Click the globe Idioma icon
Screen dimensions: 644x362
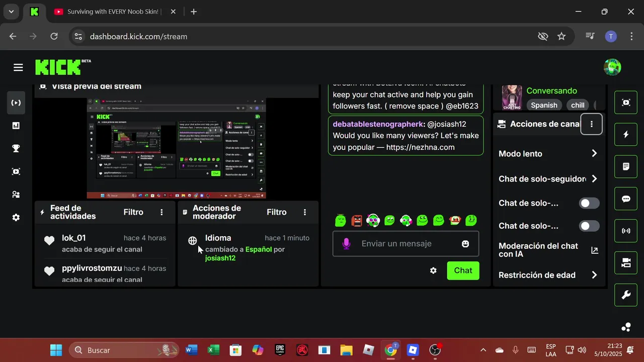[x=192, y=240]
